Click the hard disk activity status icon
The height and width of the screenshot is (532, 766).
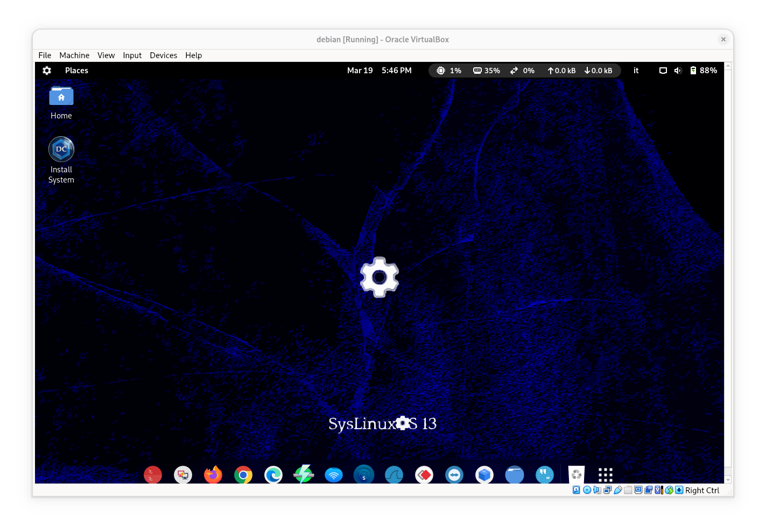[x=577, y=490]
